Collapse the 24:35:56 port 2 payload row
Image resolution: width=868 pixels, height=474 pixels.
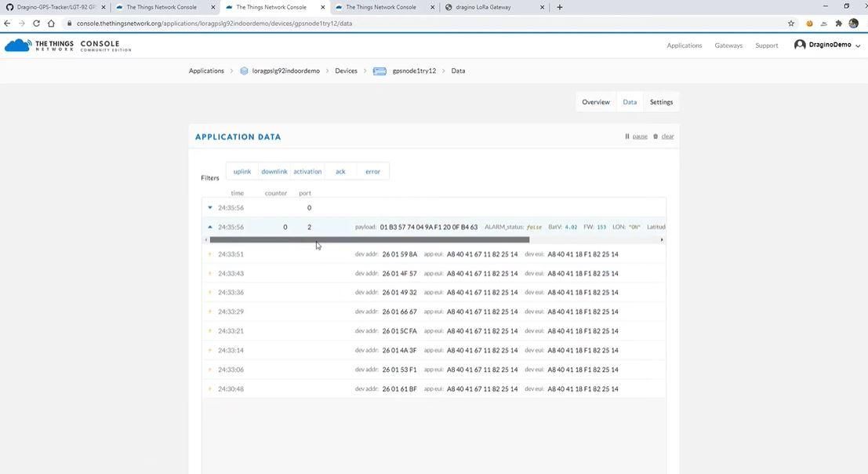[x=210, y=227]
